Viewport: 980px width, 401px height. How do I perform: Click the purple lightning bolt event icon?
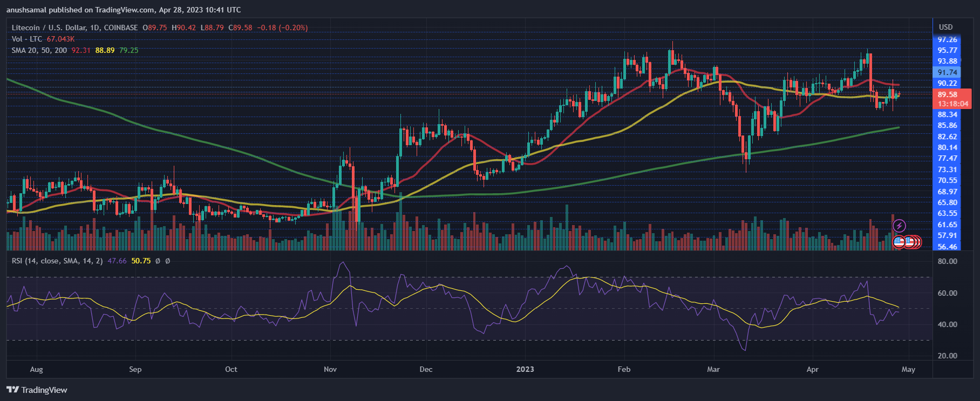coord(899,226)
